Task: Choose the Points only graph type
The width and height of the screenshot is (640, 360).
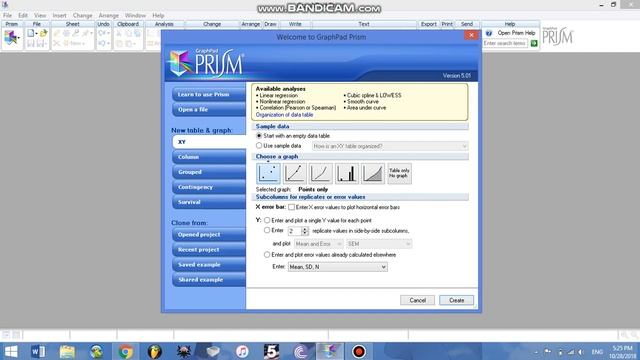Action: click(268, 173)
